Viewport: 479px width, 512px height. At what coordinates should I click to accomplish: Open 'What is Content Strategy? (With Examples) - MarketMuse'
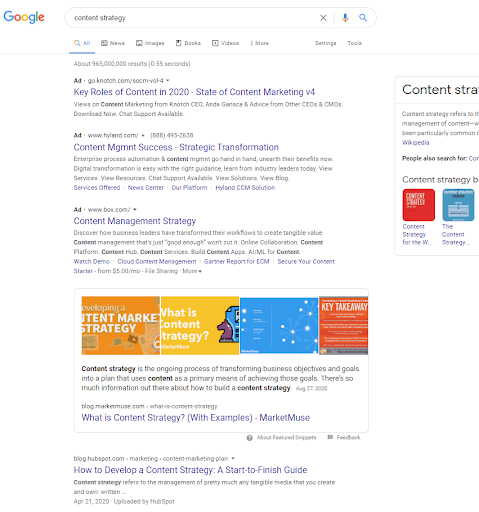click(x=196, y=418)
